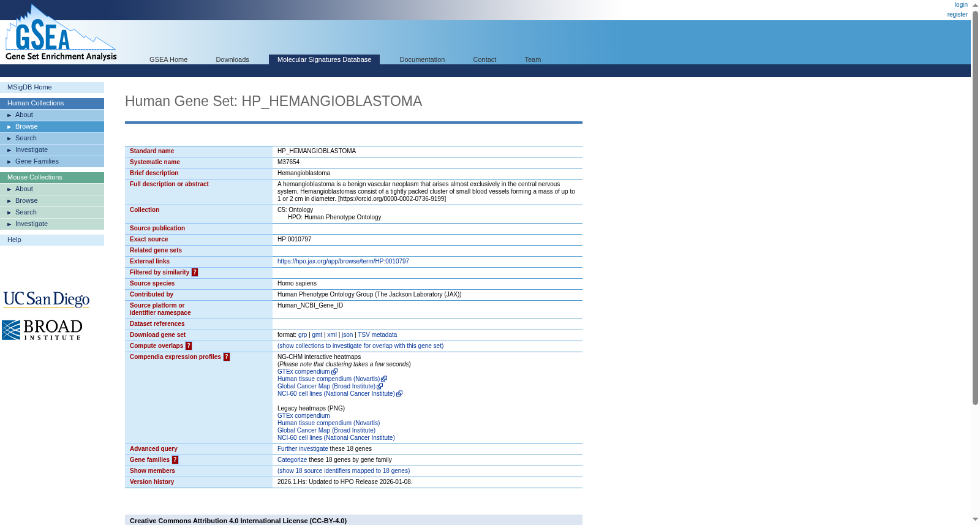980x525 pixels.
Task: Open help icon for Filtered by similarity
Action: pyautogui.click(x=195, y=273)
